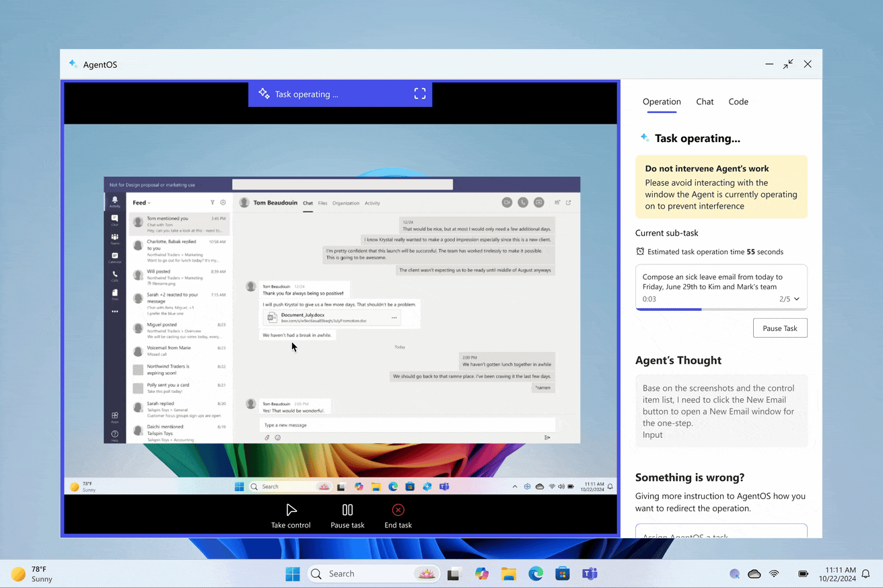Start an audio call with Tom Beaudouin
883x588 pixels.
click(x=523, y=203)
